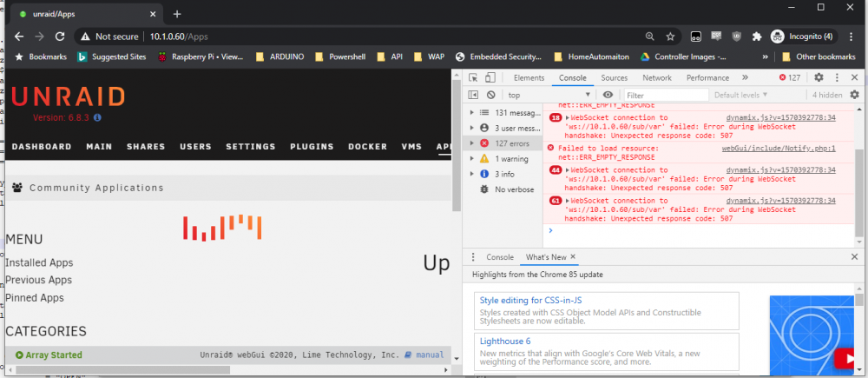This screenshot has width=868, height=378.
Task: Close the bottom drawer
Action: coord(854,257)
